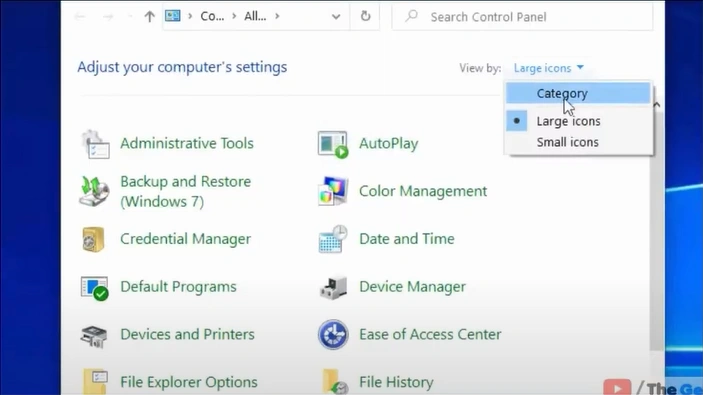Open Administrative Tools link

[x=187, y=143]
